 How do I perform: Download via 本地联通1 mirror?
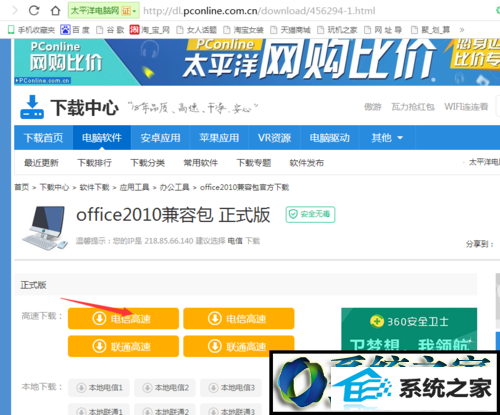coord(99,410)
